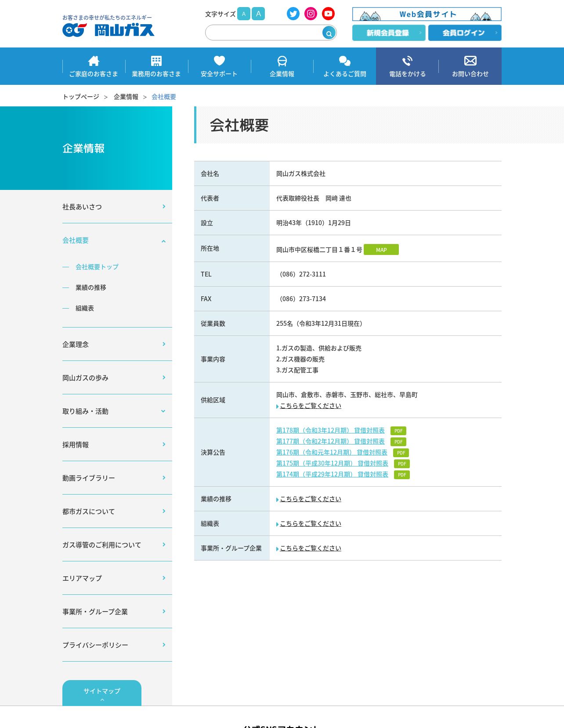Click the Web会員サイト banner
Screen dimensions: 564x728
(x=427, y=14)
